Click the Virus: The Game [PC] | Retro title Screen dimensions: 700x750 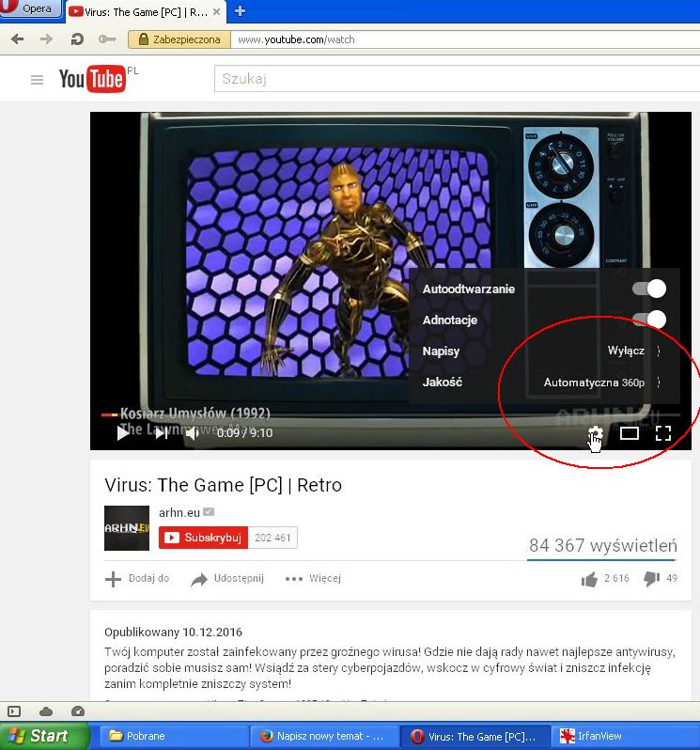pos(223,485)
